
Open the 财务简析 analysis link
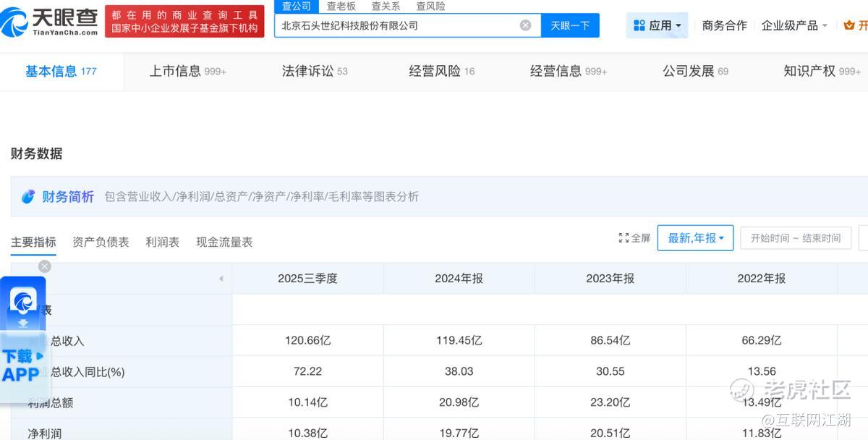click(68, 197)
